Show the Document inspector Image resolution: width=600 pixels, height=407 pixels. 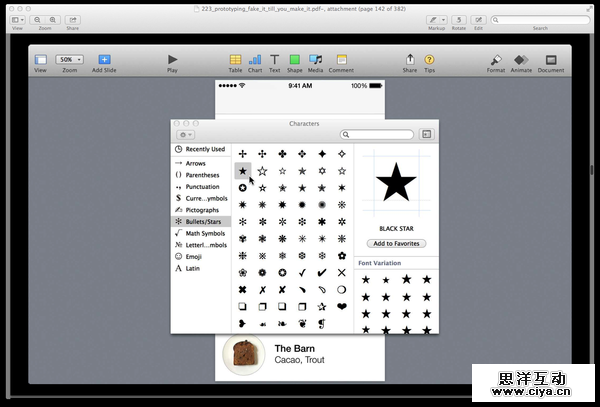tap(550, 61)
